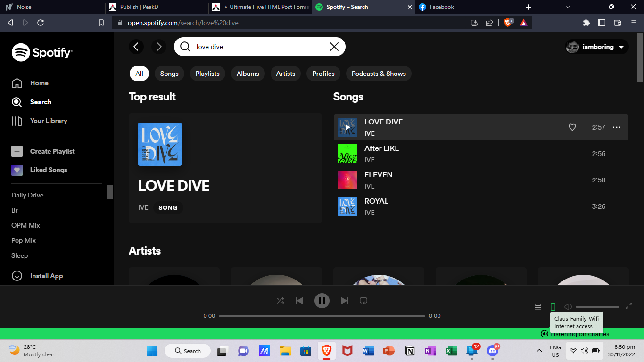Screen dimensions: 644x362
Task: Adjust the volume slider
Action: (597, 307)
